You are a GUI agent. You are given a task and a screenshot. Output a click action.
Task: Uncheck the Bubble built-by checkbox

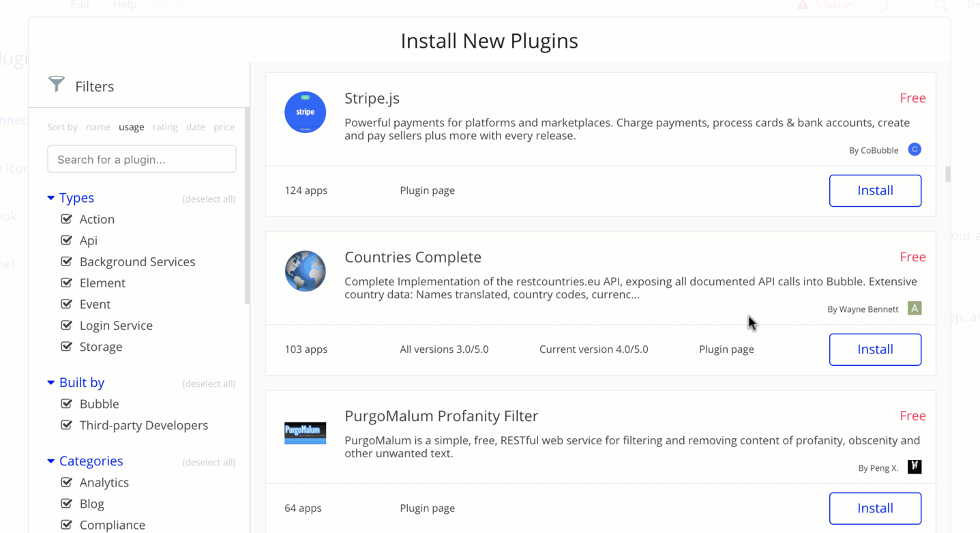click(x=66, y=403)
